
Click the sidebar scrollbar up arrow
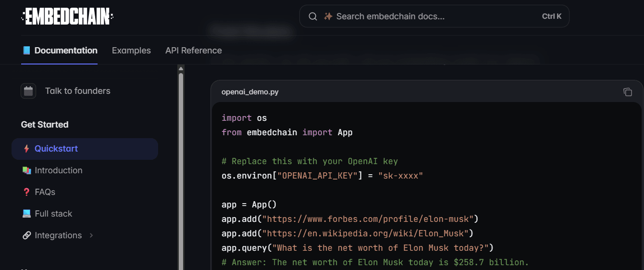click(181, 68)
